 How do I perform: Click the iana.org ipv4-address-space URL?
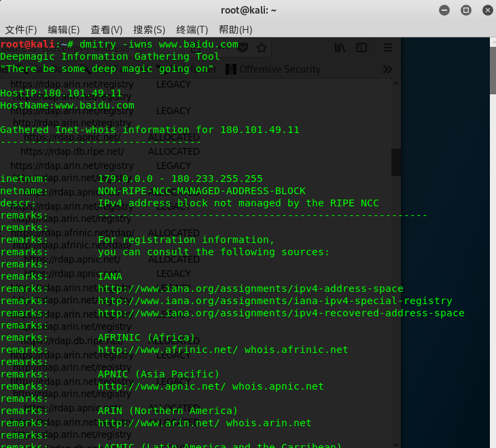tap(251, 288)
